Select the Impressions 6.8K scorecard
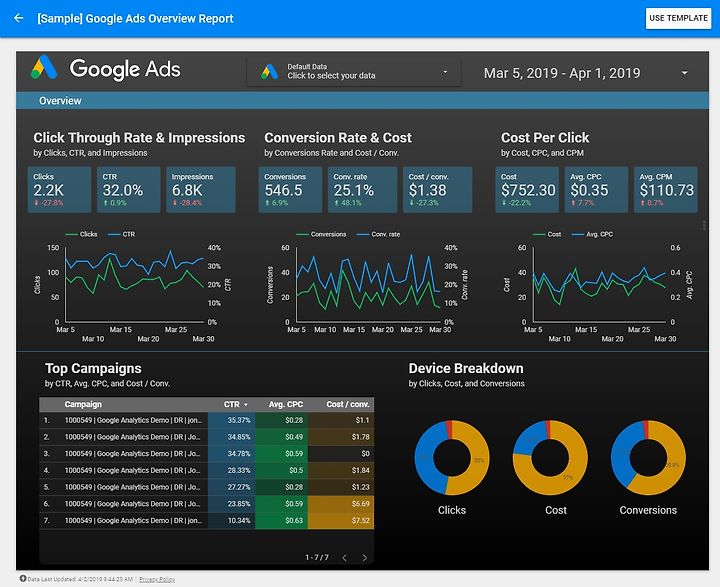Viewport: 720px width, 587px height. click(201, 190)
